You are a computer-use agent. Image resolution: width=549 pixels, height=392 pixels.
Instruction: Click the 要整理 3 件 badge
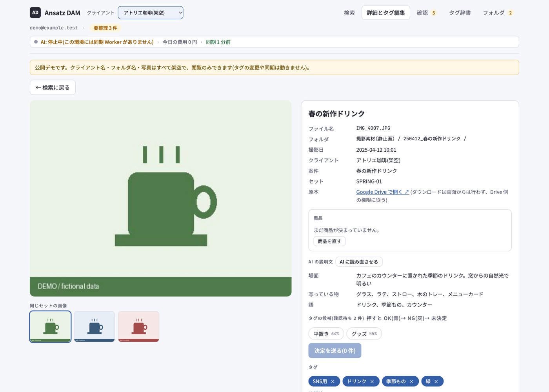pos(105,28)
